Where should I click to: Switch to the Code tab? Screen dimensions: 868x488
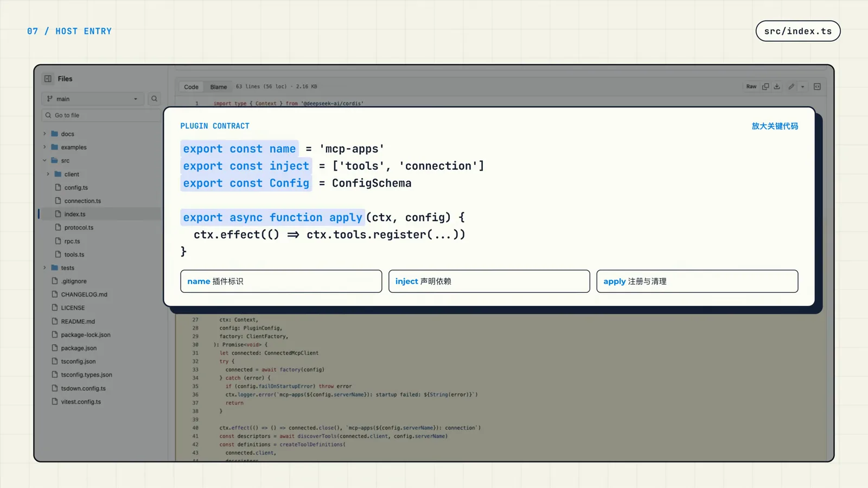pos(191,87)
